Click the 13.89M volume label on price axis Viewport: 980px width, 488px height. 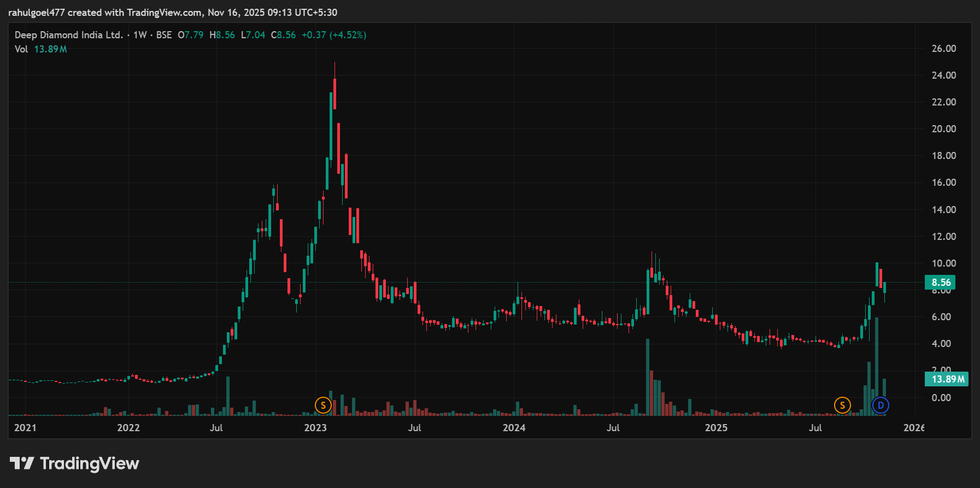coord(946,379)
